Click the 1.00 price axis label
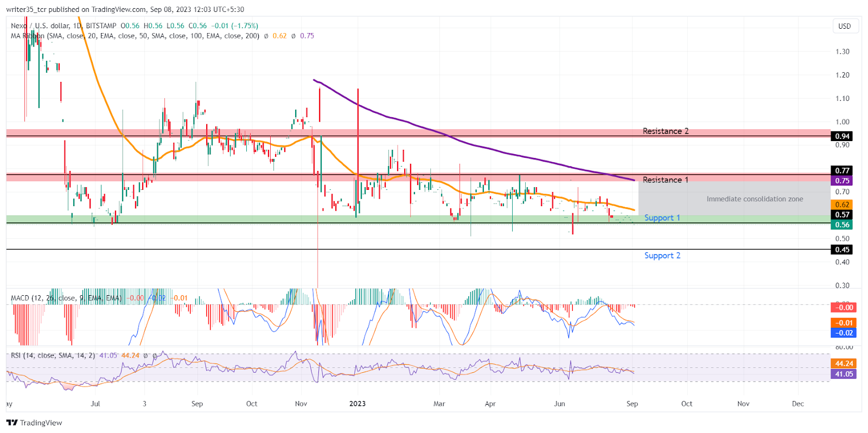Image resolution: width=868 pixels, height=433 pixels. [x=843, y=122]
